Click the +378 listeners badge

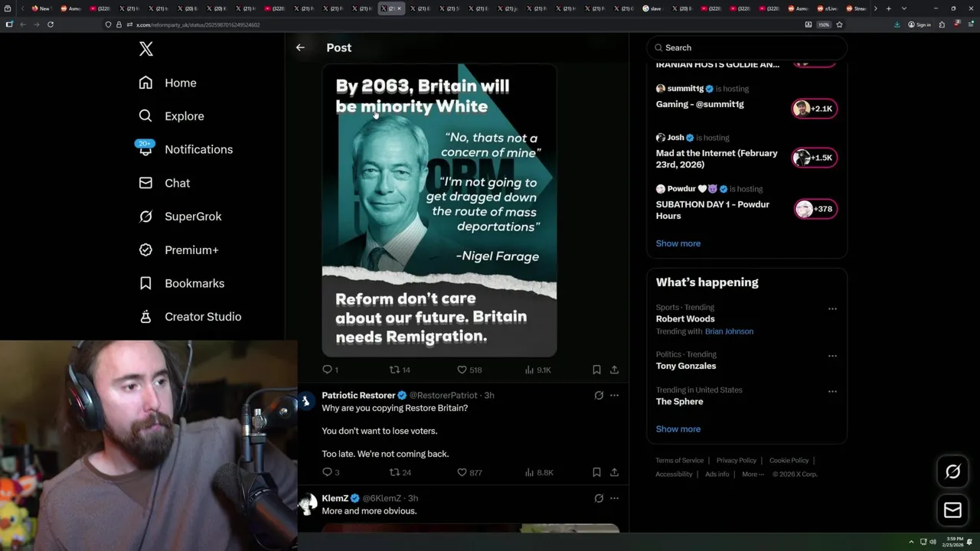[815, 209]
